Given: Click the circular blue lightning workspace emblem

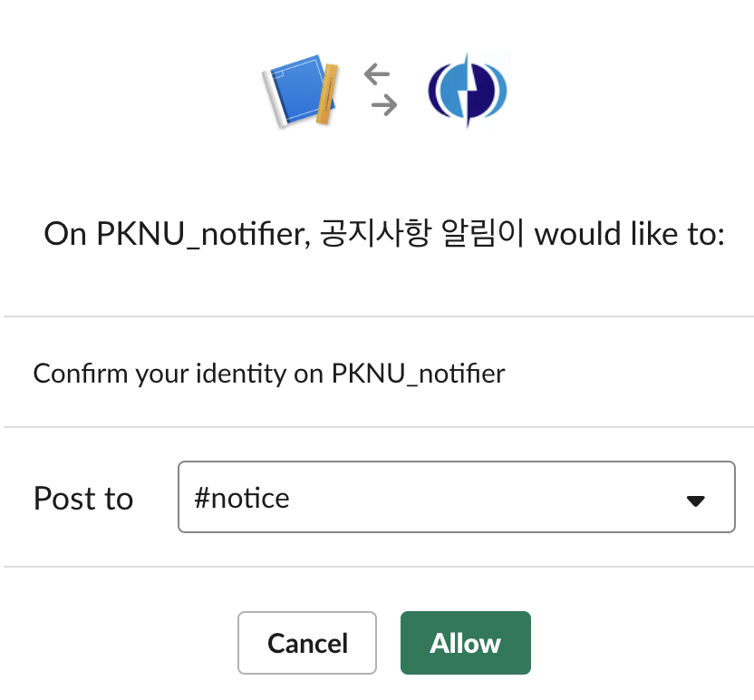Looking at the screenshot, I should [466, 88].
